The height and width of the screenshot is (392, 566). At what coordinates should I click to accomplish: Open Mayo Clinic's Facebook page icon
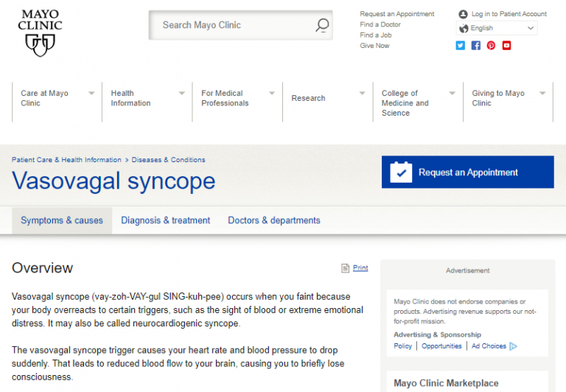476,46
